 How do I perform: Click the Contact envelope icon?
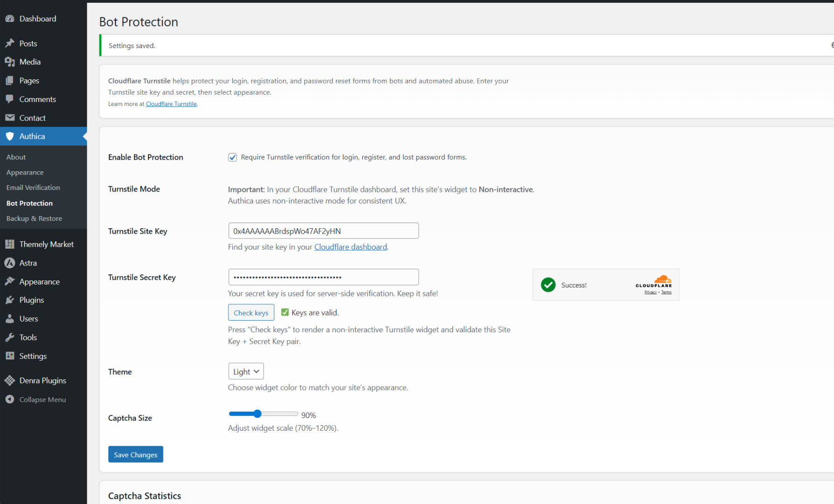click(x=10, y=118)
